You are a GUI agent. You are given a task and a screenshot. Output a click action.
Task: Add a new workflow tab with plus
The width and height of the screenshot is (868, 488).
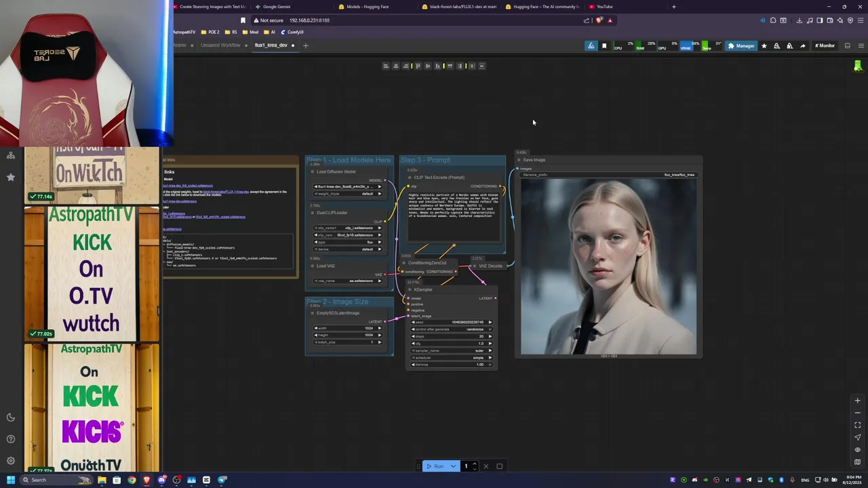(x=305, y=45)
